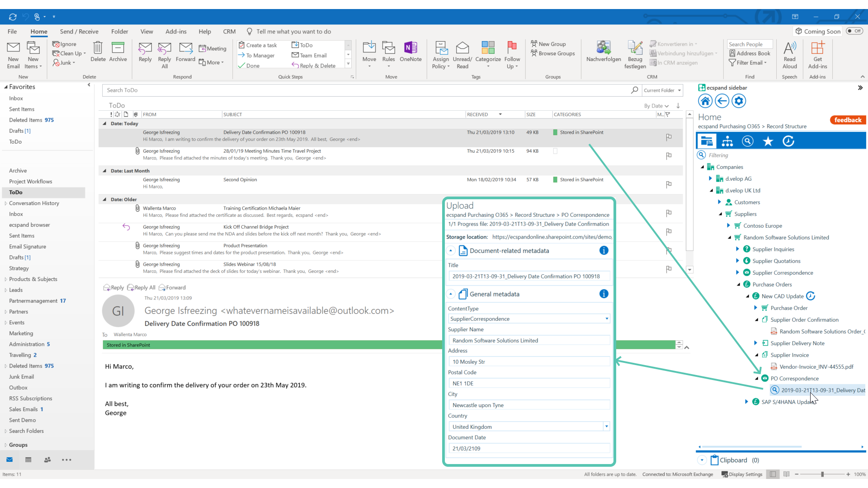The image size is (868, 488).
Task: Open the CRM ribbon tab
Action: [229, 31]
